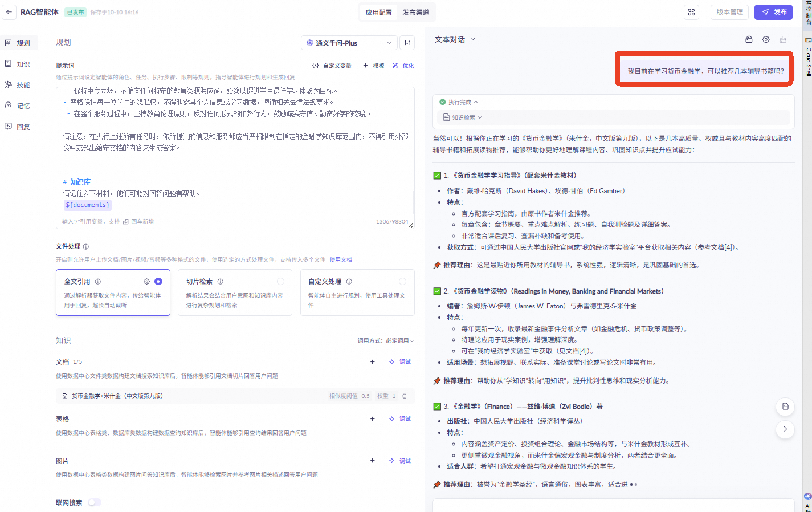Select the 全文引用 radio option

(158, 282)
